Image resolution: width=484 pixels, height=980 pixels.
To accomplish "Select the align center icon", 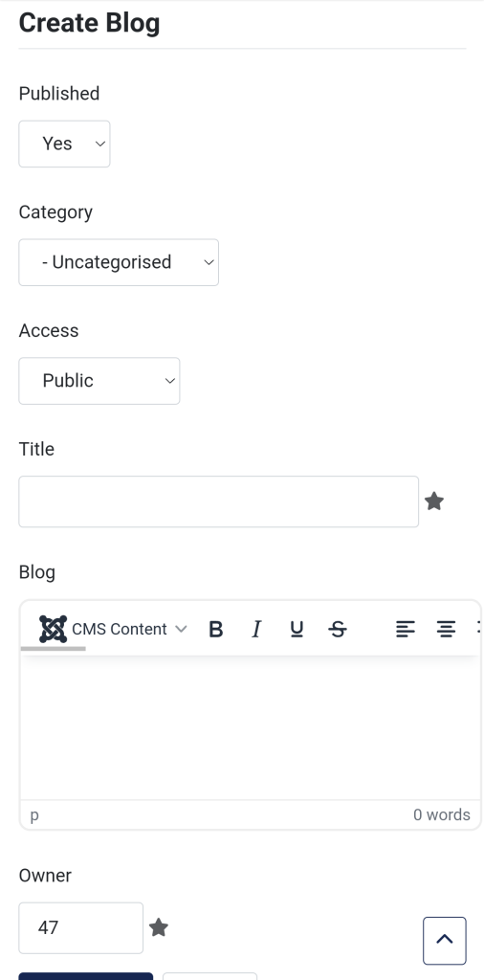I will [x=446, y=629].
